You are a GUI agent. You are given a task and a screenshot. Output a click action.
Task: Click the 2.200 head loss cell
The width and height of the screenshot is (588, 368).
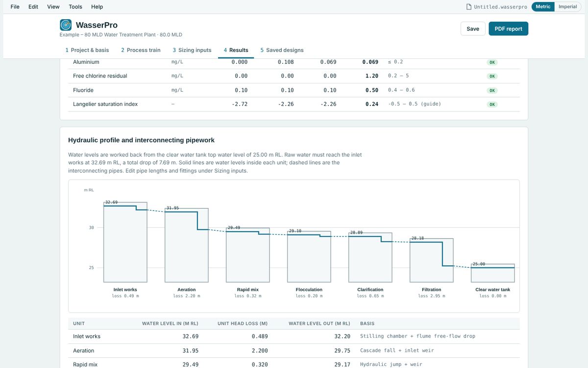coord(260,351)
